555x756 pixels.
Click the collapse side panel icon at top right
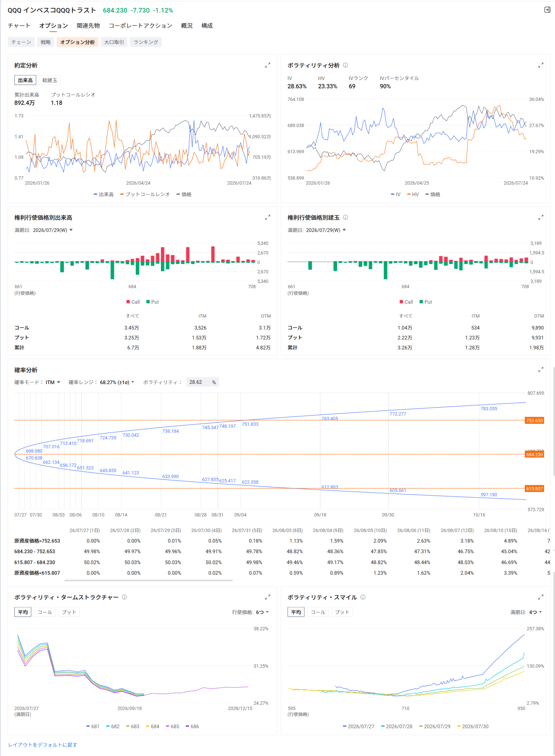(x=547, y=10)
